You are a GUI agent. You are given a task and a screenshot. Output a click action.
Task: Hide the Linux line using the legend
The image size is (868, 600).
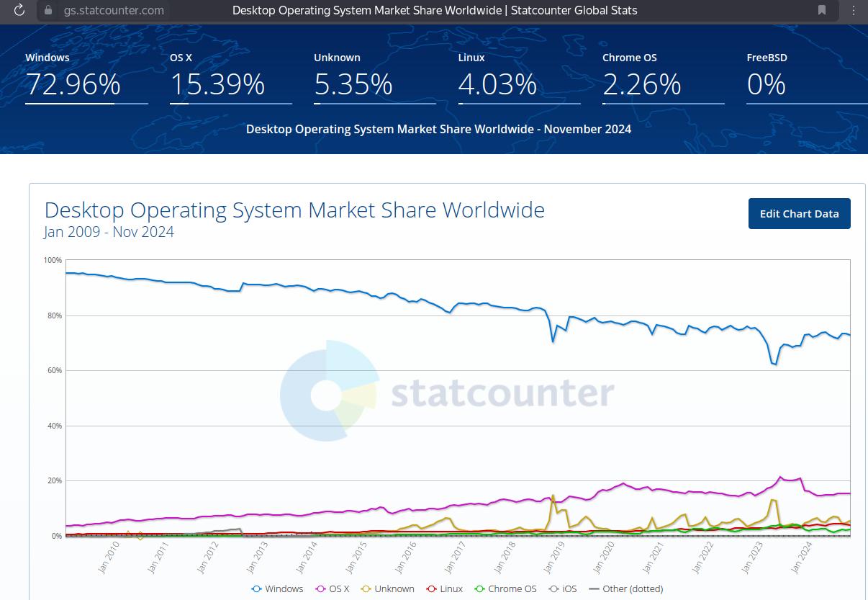click(444, 588)
